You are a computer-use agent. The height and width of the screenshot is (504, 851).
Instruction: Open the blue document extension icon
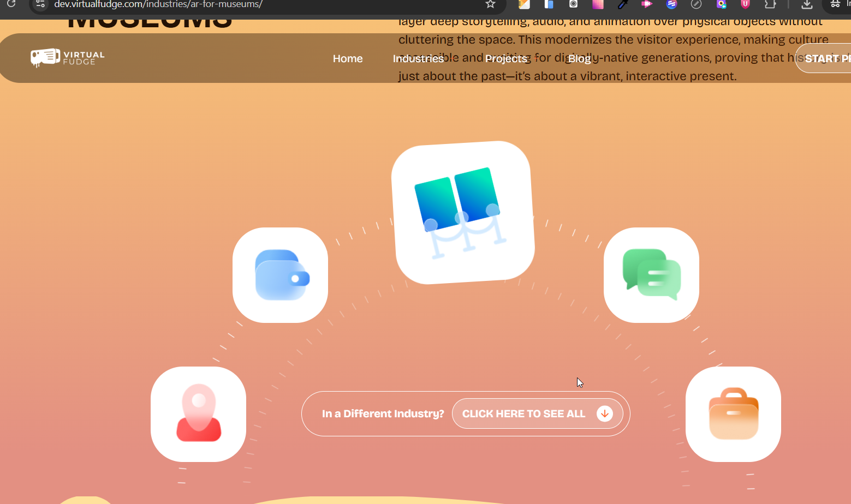pyautogui.click(x=549, y=4)
